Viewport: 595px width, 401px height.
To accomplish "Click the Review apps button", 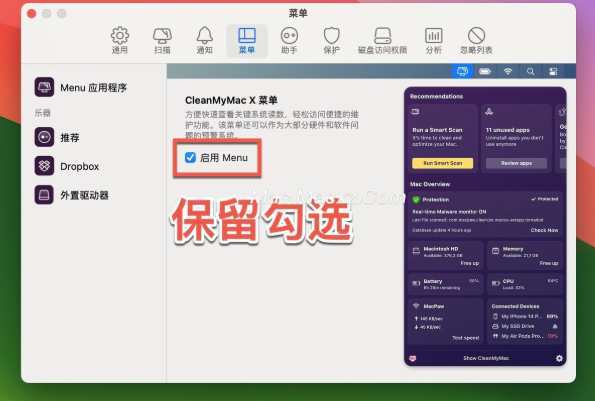I will coord(516,163).
